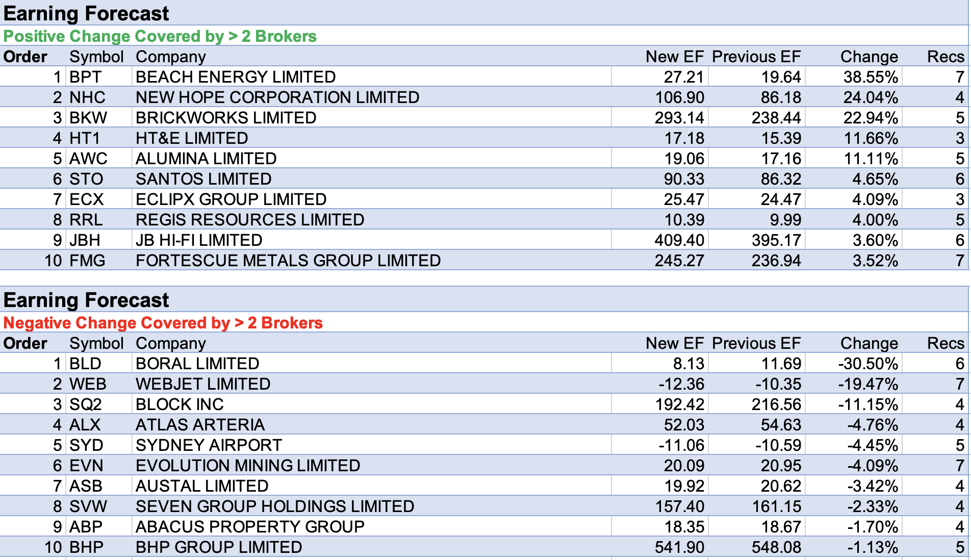Select the first Earning Forecast title cell
971x560 pixels.
86,14
